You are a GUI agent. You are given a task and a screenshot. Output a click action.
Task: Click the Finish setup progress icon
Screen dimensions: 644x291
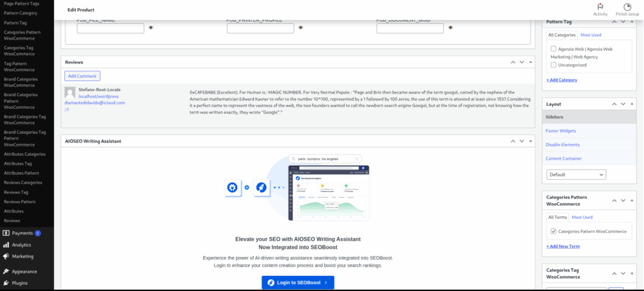pos(627,6)
